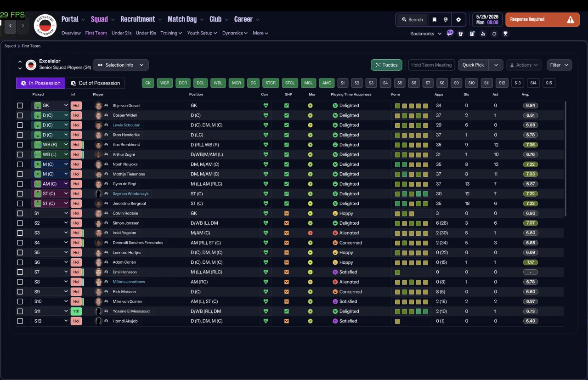588x380 pixels.
Task: Click the Search button
Action: (412, 20)
